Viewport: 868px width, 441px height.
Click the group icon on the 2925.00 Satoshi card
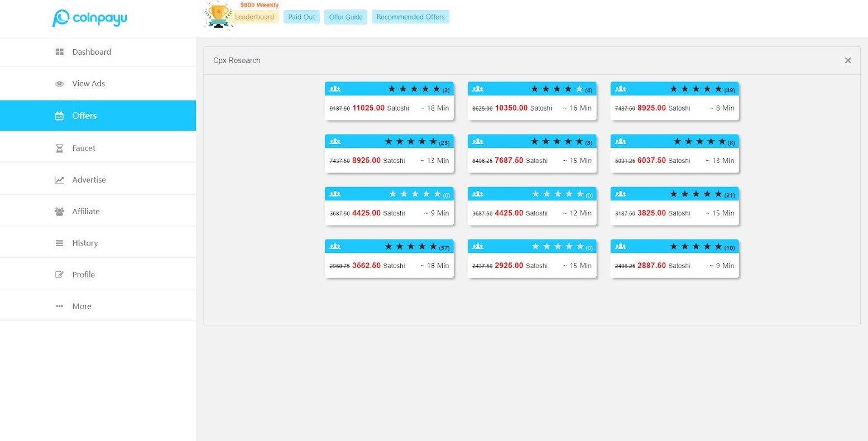478,246
